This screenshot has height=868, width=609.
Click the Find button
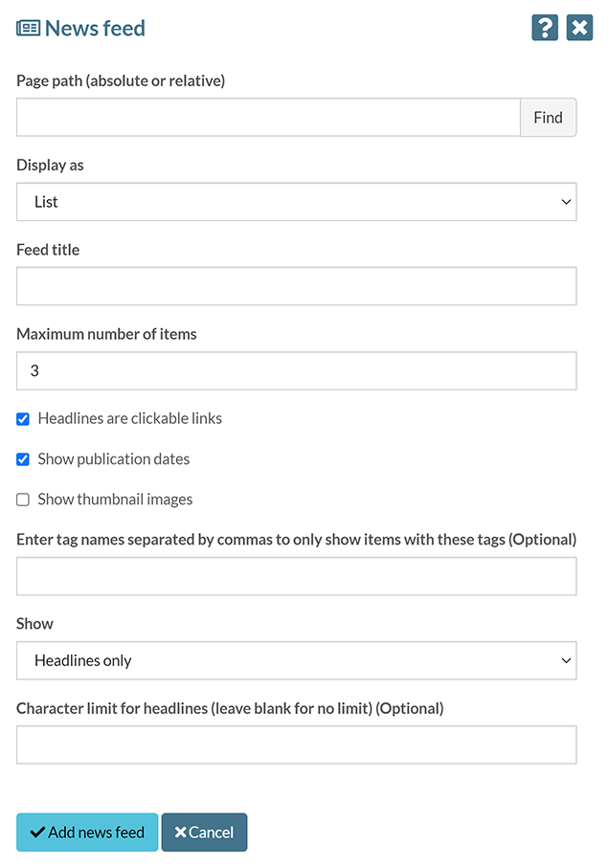pyautogui.click(x=548, y=118)
